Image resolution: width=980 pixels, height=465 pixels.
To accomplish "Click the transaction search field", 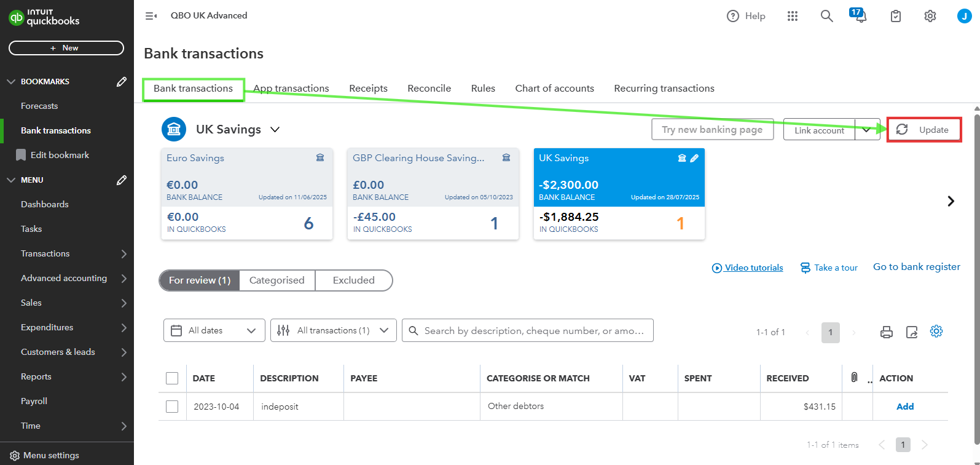I will 528,330.
